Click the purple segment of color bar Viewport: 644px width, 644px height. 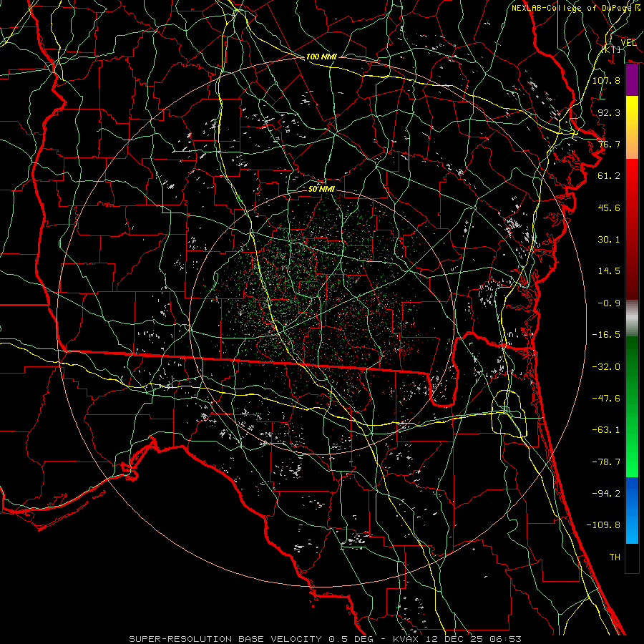(x=632, y=80)
